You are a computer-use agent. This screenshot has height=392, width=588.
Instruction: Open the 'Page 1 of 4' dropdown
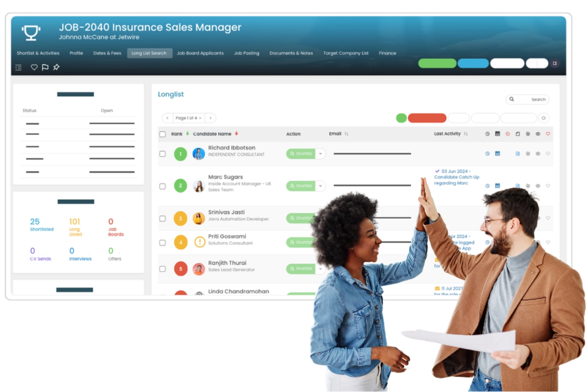[189, 118]
